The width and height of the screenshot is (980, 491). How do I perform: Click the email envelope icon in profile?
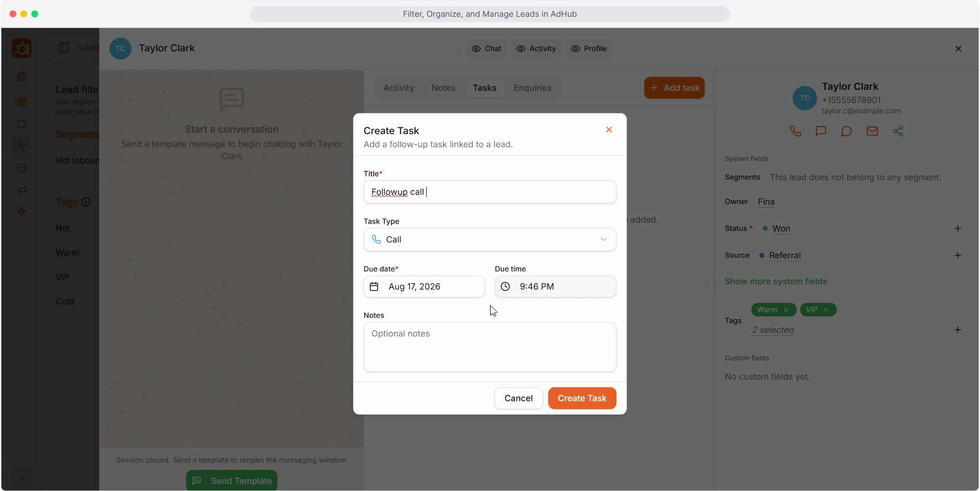(x=872, y=131)
